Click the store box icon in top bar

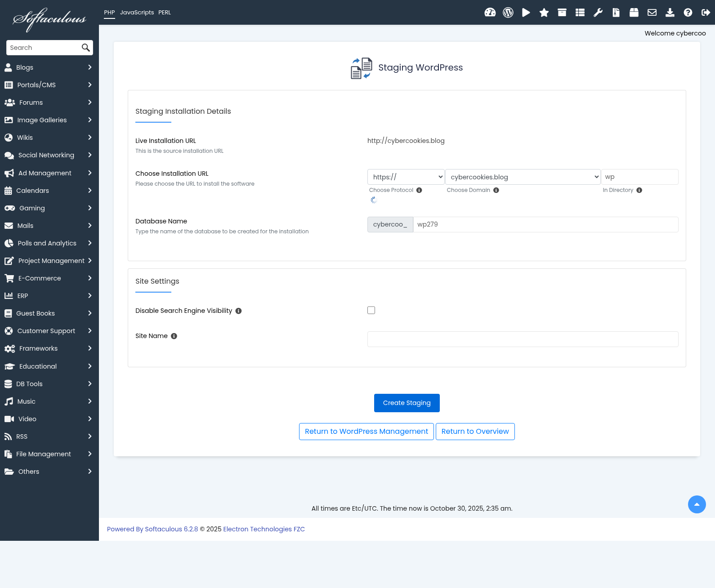coord(634,13)
